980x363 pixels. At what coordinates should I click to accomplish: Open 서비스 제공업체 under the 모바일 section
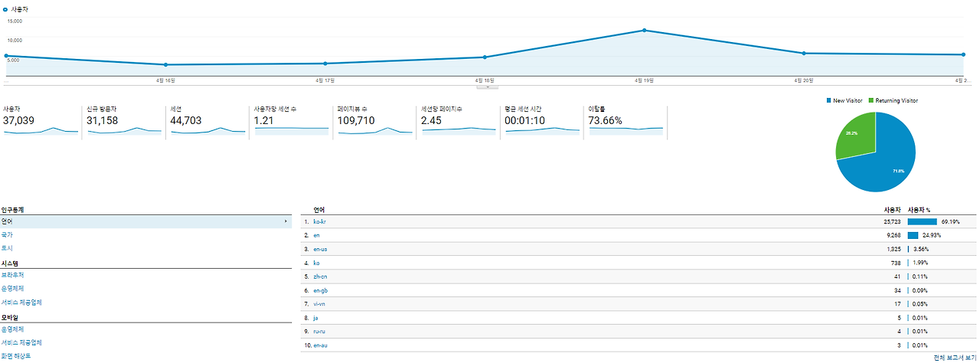pyautogui.click(x=21, y=342)
